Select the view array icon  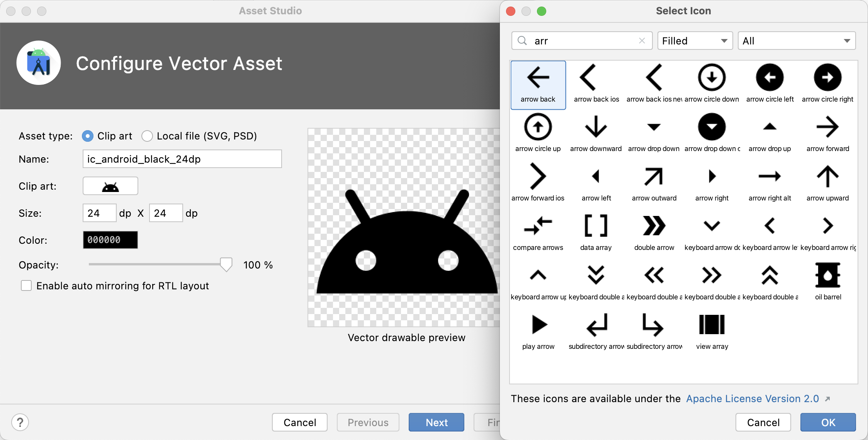(712, 332)
